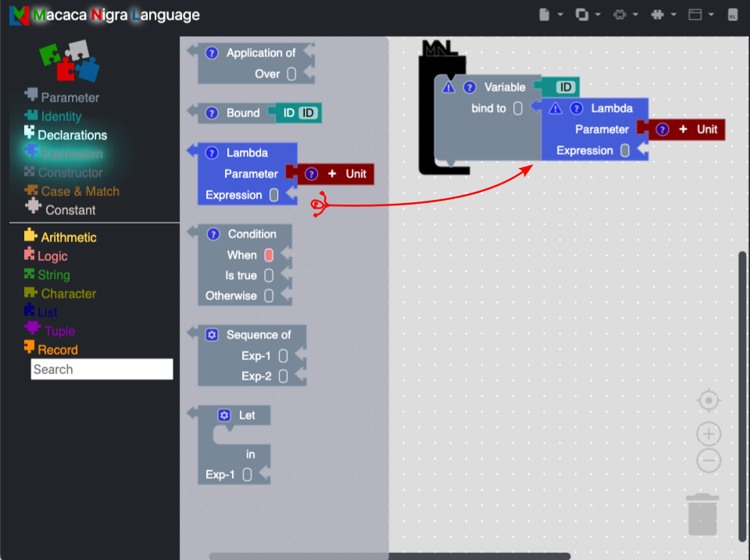Open the solid puzzle piece dropdown
The image size is (750, 560).
tap(662, 15)
